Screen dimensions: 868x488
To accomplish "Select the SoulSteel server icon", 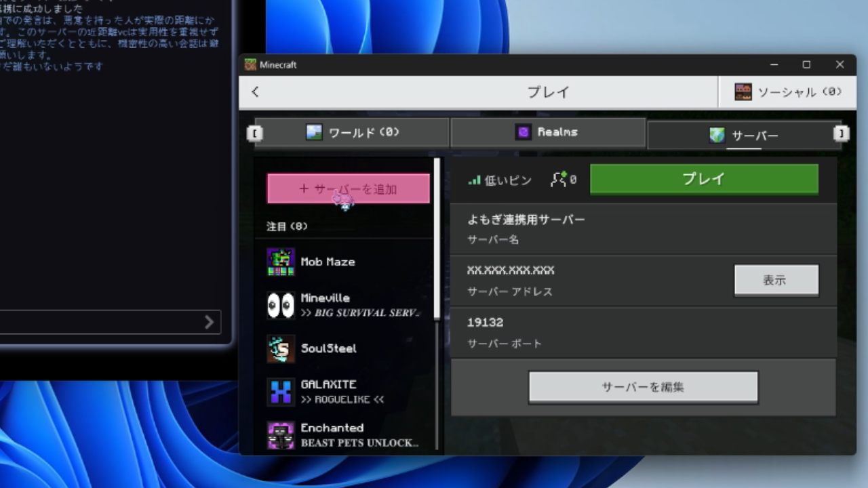I will click(279, 348).
